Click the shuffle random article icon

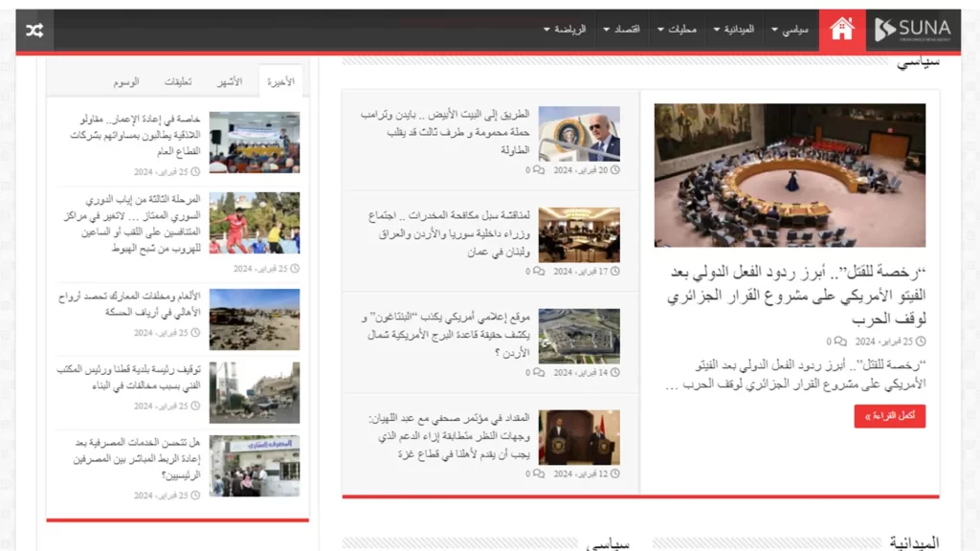(x=34, y=31)
